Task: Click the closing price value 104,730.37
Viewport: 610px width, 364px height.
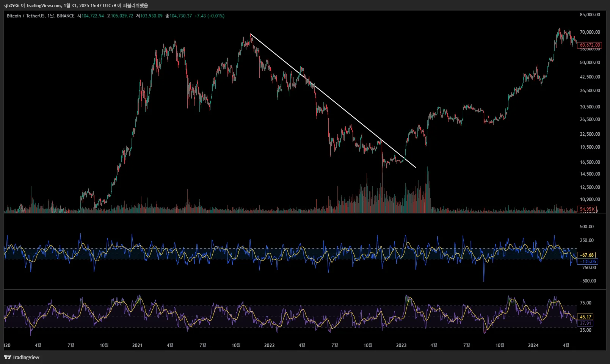Action: coord(180,16)
